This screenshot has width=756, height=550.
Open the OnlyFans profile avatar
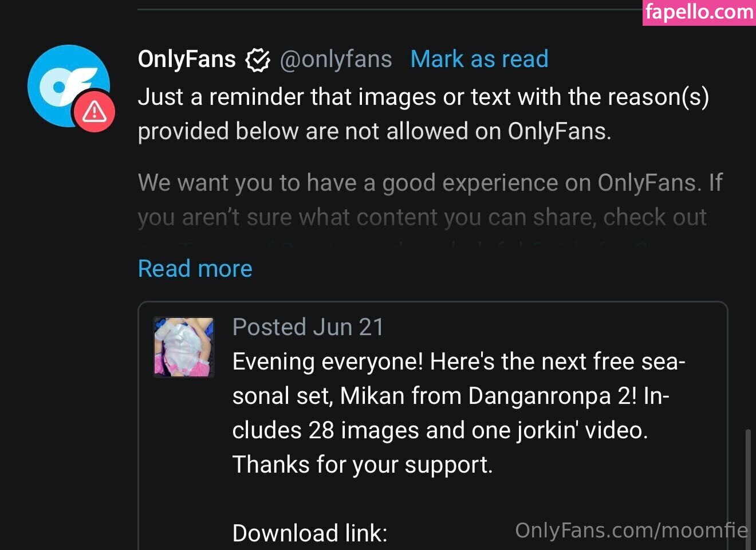coord(69,86)
